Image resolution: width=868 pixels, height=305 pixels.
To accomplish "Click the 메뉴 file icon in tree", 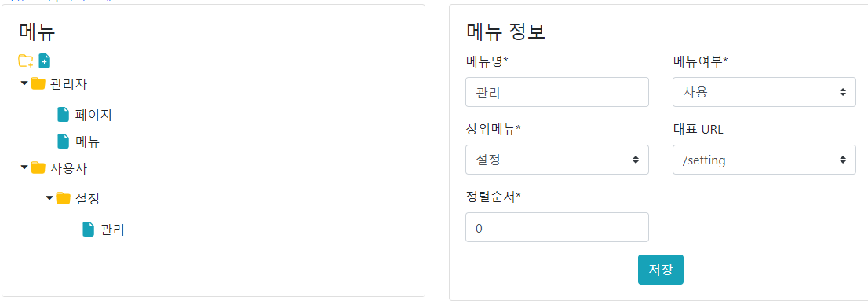I will point(64,141).
